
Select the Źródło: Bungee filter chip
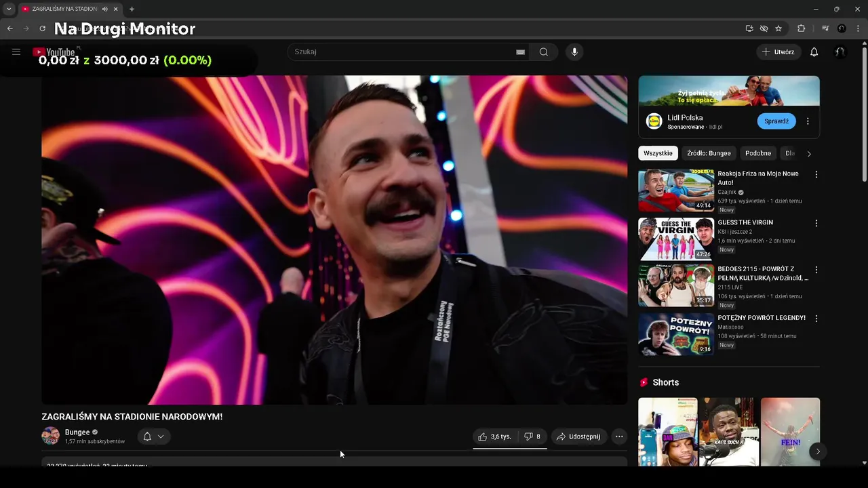[709, 153]
